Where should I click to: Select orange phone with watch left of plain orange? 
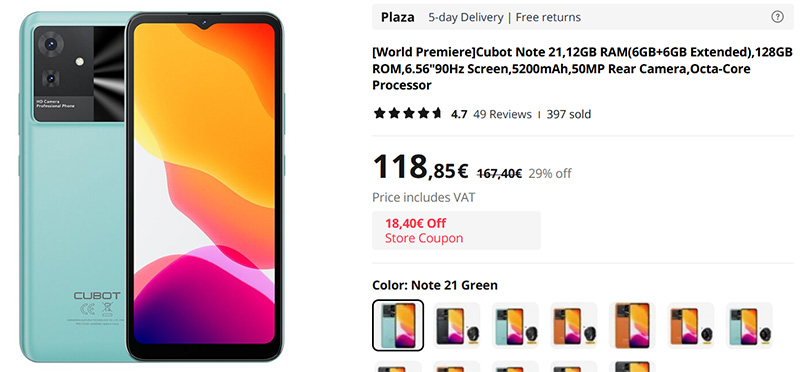573,326
